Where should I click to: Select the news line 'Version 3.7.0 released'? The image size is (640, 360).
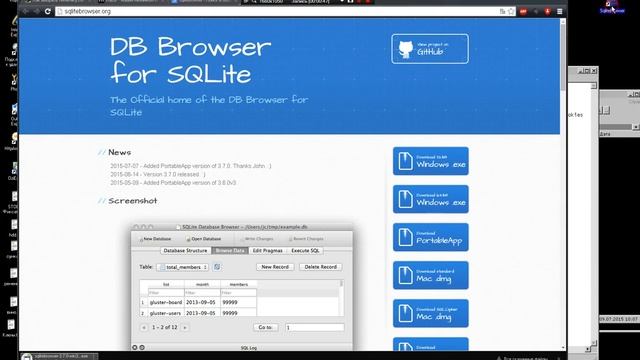[158, 174]
